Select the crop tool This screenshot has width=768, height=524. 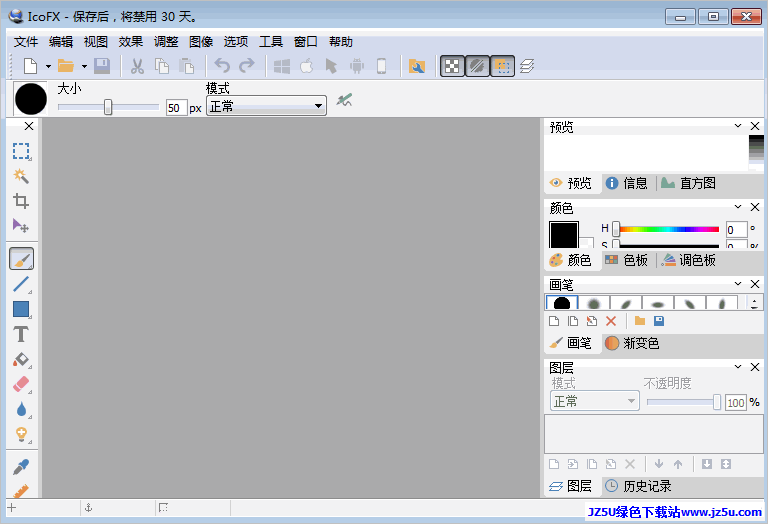(21, 201)
